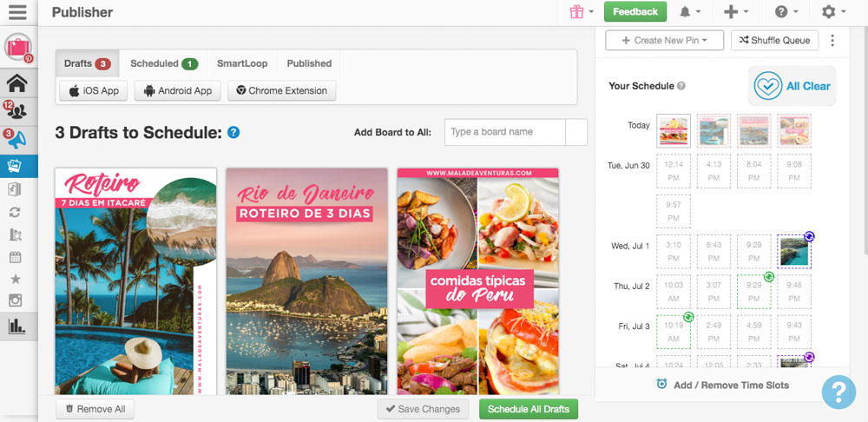The image size is (868, 422).
Task: Select the 12:14 PM slot on Tue, Jun 30
Action: pos(674,171)
